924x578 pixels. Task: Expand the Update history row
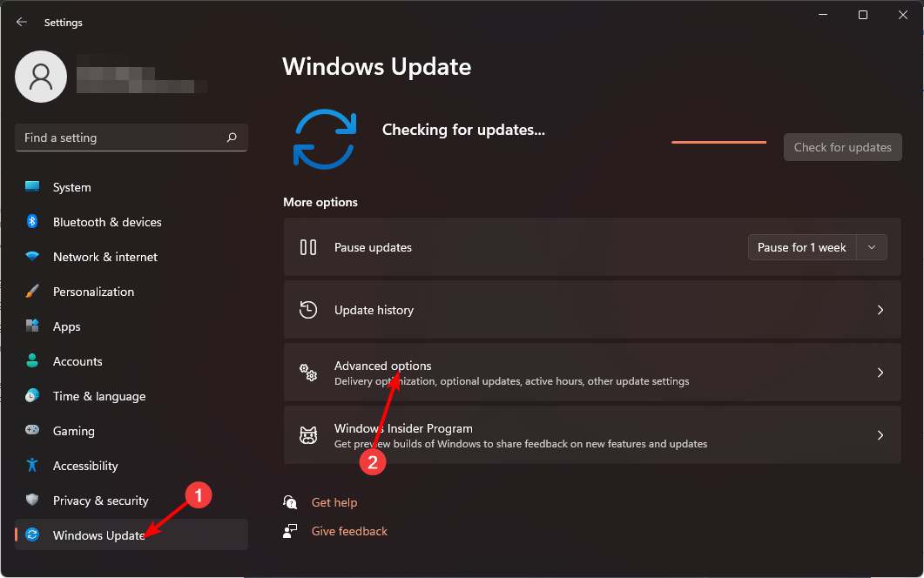click(592, 309)
